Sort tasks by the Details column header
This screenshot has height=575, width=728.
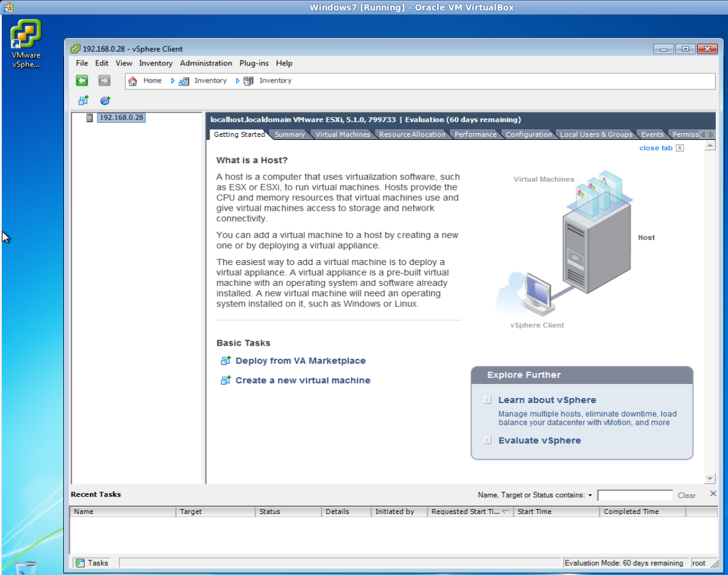[346, 512]
